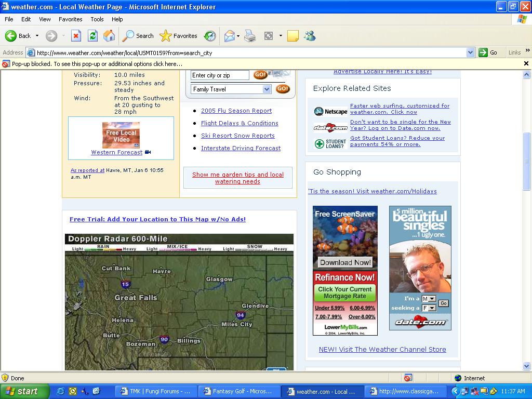532x399 pixels.
Task: Open Interstate Driving Forecast link
Action: pos(241,148)
